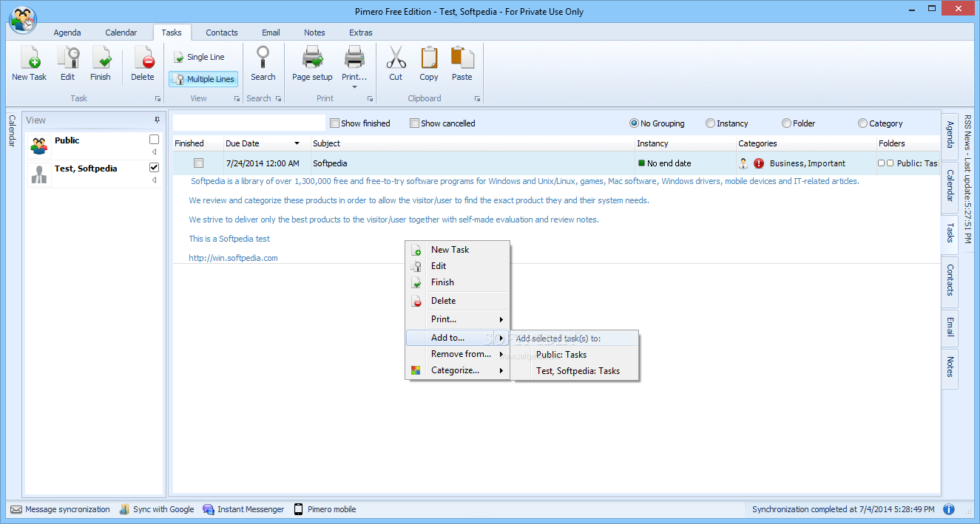Pin the View panel with pushpin
Screen dimensions: 980x524
point(157,120)
